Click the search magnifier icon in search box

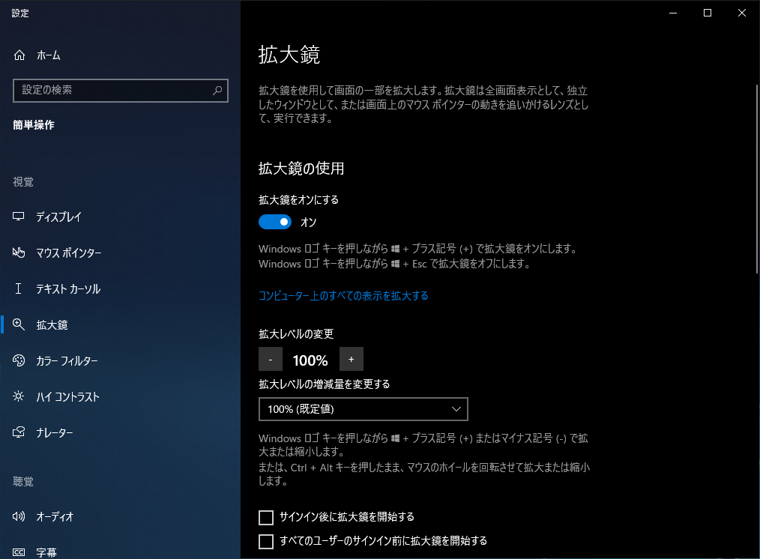point(218,90)
